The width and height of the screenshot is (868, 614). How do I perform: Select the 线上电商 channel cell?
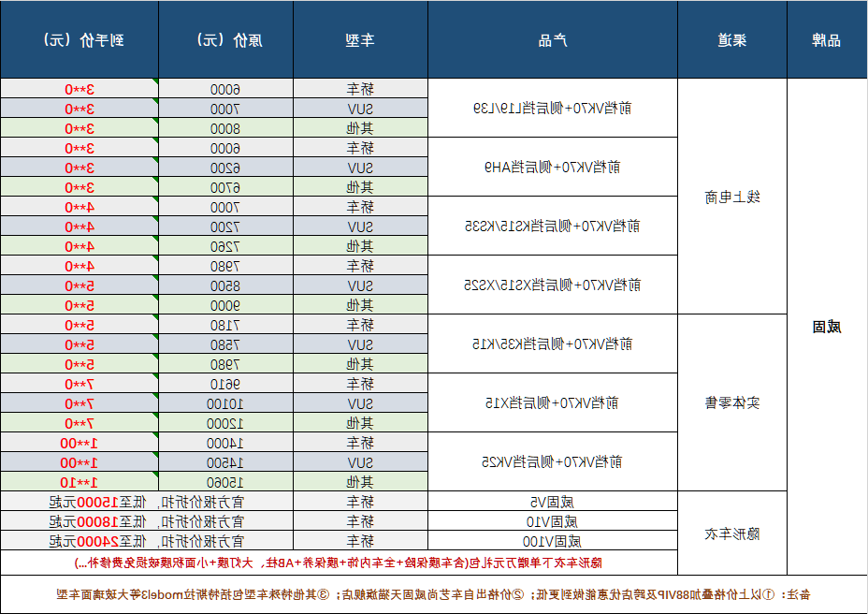pyautogui.click(x=732, y=197)
